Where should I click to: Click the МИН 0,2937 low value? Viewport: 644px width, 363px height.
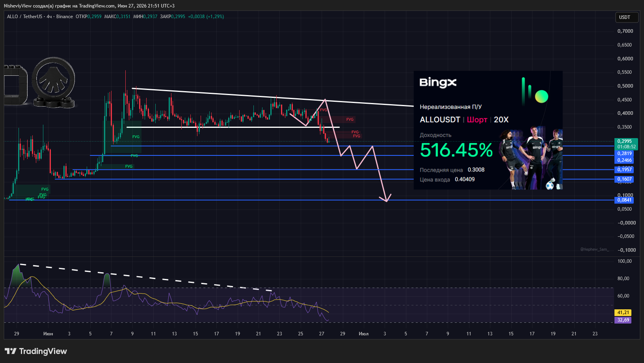coord(145,17)
